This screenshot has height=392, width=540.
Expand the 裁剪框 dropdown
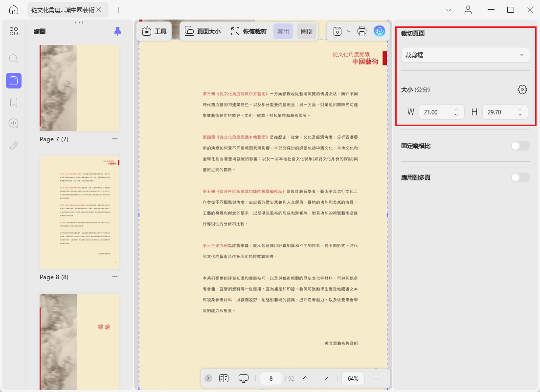465,55
